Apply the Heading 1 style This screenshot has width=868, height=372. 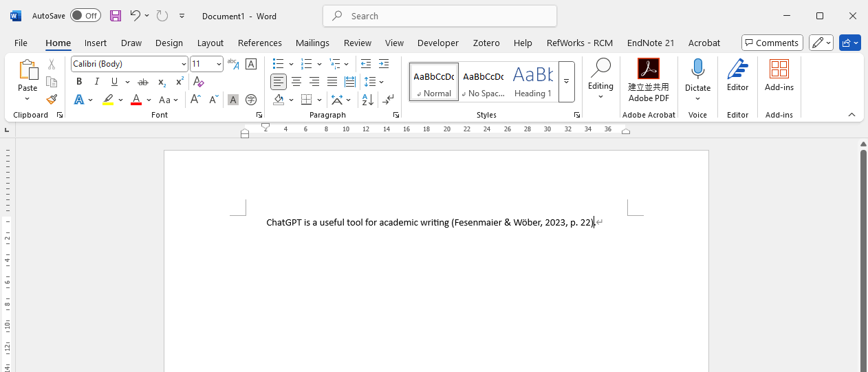(532, 81)
